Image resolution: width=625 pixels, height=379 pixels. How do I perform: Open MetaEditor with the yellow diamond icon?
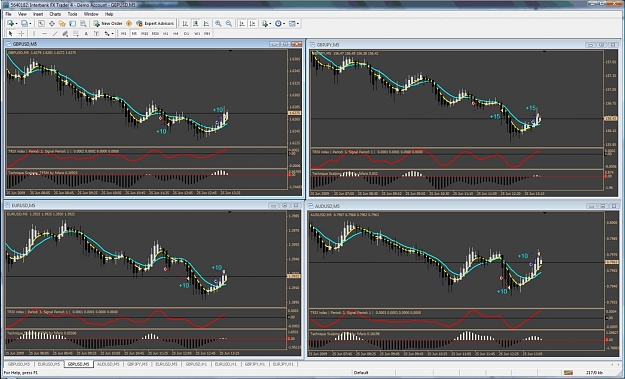coord(129,24)
